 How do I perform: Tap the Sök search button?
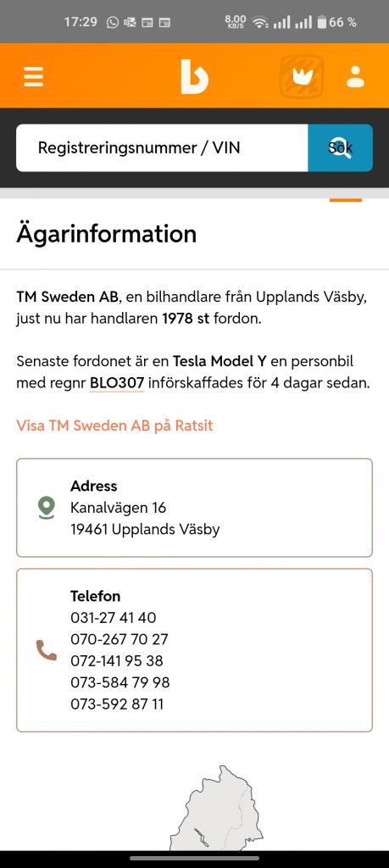[x=341, y=147]
